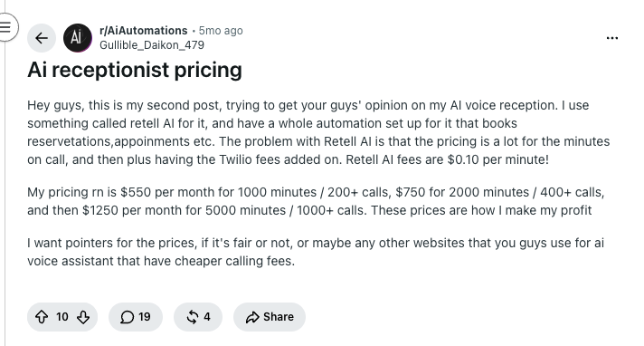Upvote the Ai receptionist pricing post
The width and height of the screenshot is (644, 346).
coord(42,317)
